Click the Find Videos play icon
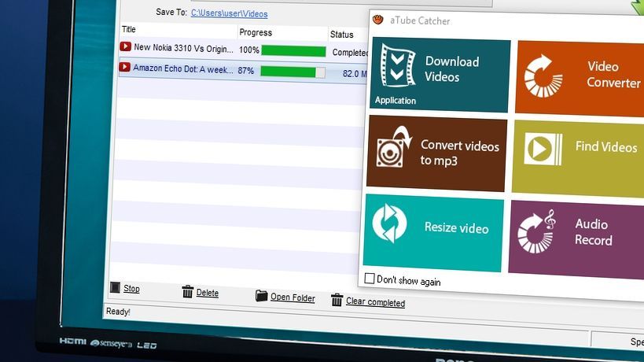This screenshot has width=644, height=362. point(543,149)
